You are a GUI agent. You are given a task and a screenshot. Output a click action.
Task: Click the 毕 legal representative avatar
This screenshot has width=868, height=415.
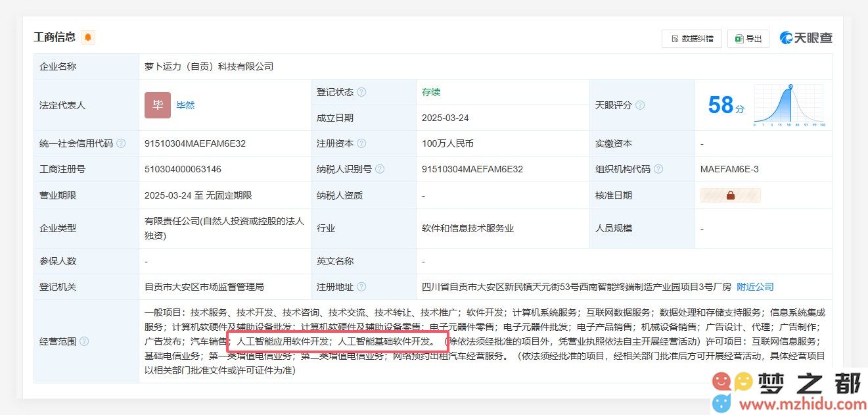(158, 105)
